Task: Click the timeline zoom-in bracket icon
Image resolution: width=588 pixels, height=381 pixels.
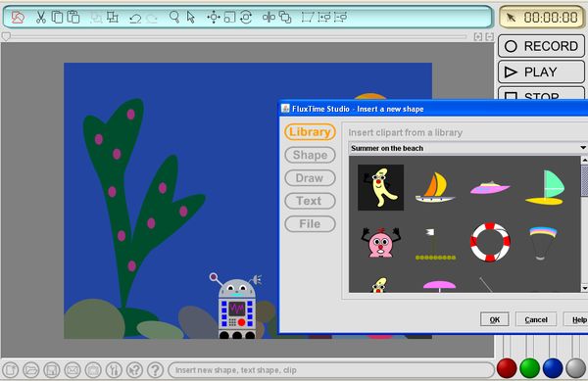Action: pyautogui.click(x=478, y=36)
